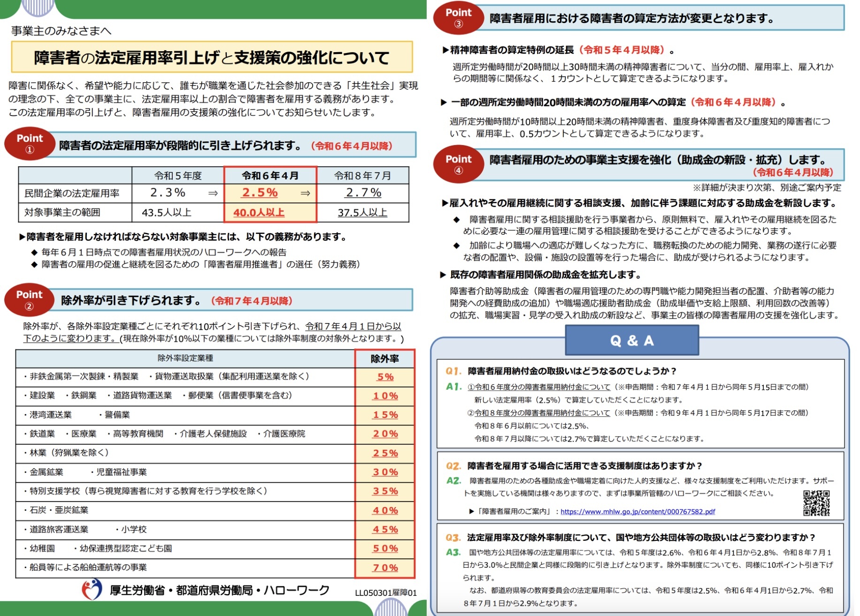Viewport: 860px width, 616px height.
Task: Click the yellow title box 障害者の法定雇用率引上げ
Action: pyautogui.click(x=212, y=57)
